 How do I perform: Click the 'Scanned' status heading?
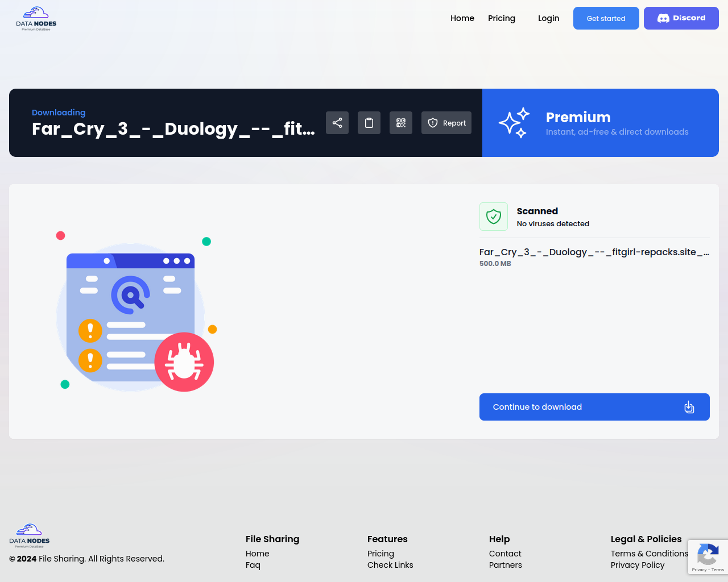pyautogui.click(x=537, y=211)
